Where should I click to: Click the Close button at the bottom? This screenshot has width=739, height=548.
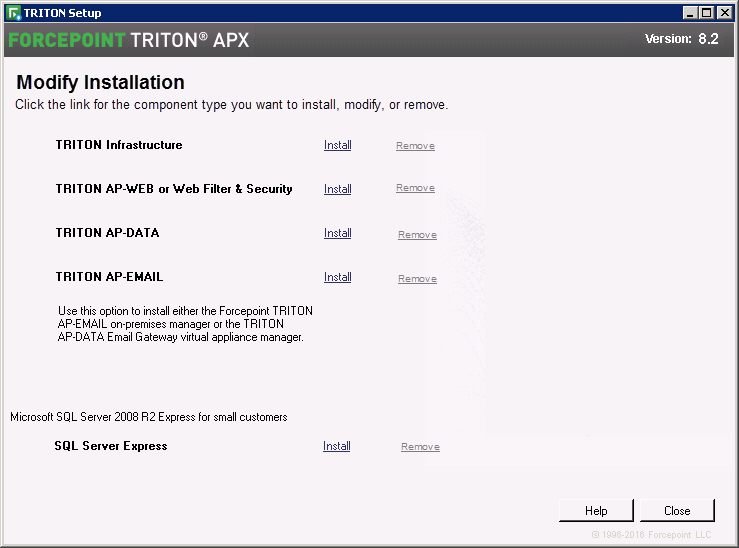coord(677,510)
